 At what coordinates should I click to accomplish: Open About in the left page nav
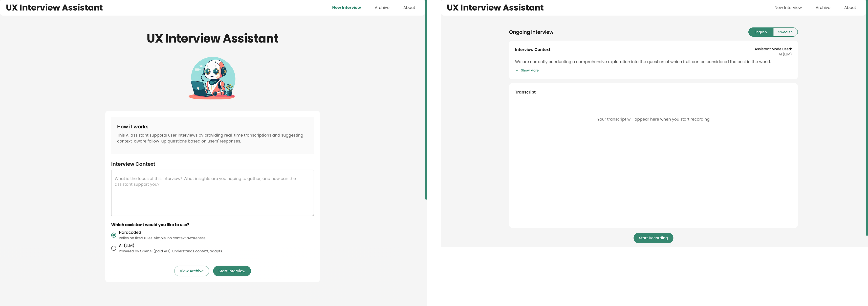tap(409, 7)
